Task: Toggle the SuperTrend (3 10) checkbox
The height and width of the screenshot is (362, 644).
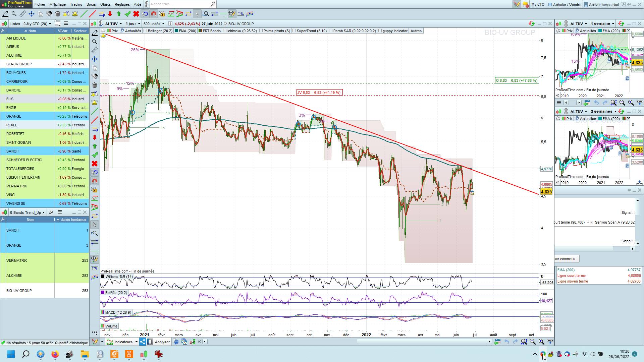Action: coord(294,31)
